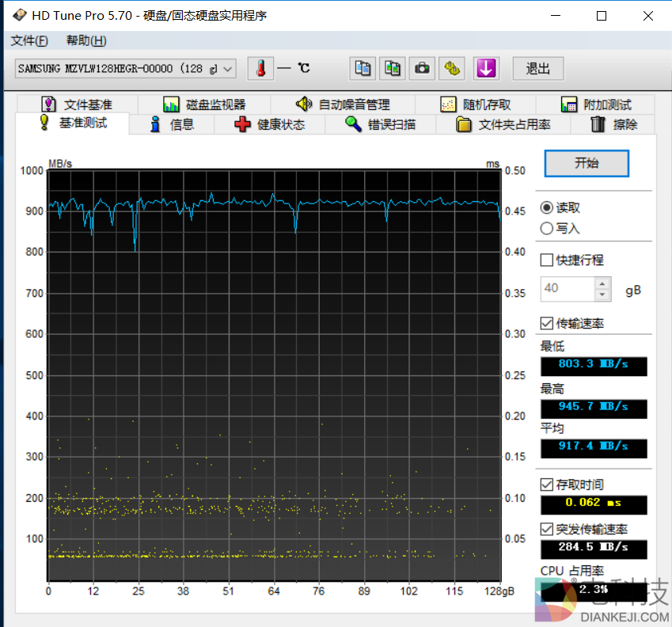This screenshot has width=672, height=627.
Task: Open the options settings icon
Action: click(x=453, y=69)
